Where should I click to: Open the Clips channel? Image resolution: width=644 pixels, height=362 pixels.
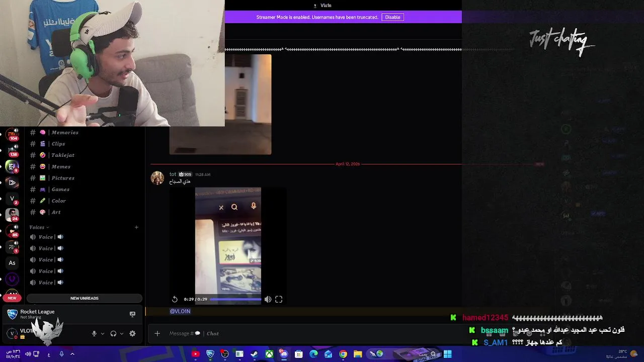coord(85,144)
